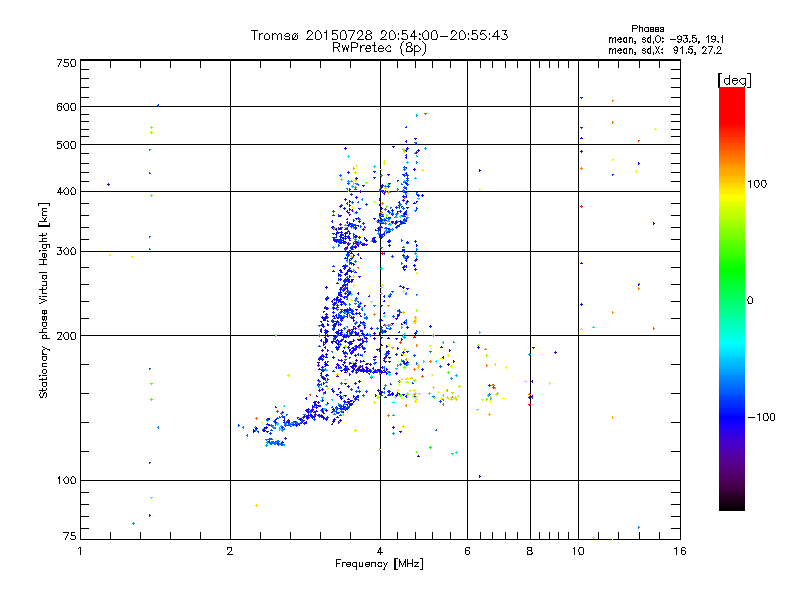Select the 'mean, sd,O: -93.5, 19.1' text

[666, 39]
